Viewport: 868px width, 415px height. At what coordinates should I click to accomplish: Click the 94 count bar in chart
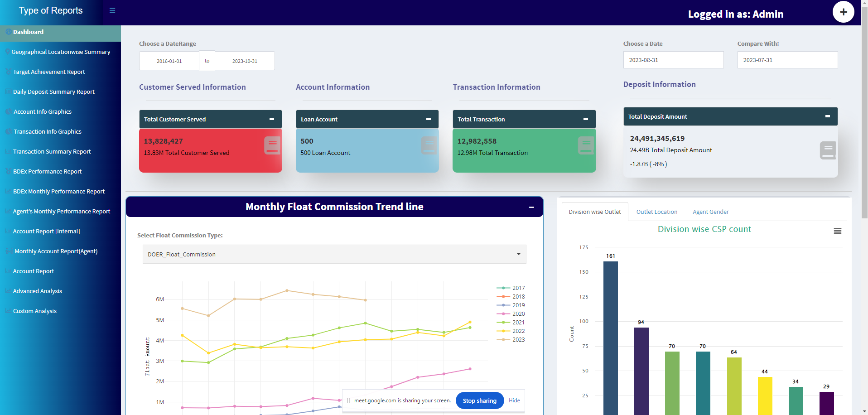coord(641,371)
